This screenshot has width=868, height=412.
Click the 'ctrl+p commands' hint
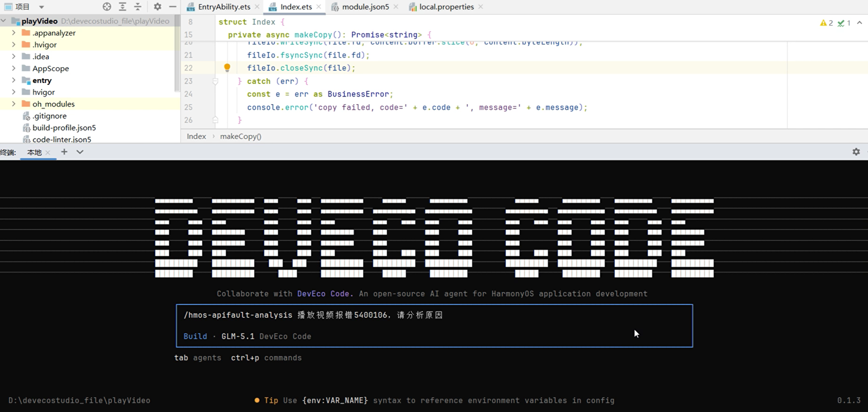pyautogui.click(x=266, y=358)
